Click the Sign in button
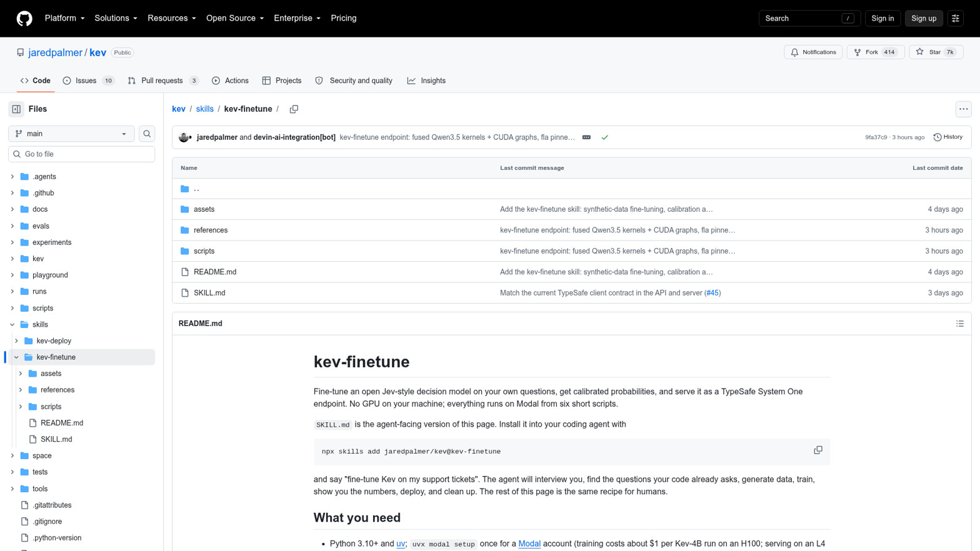This screenshot has height=551, width=980. (x=882, y=18)
